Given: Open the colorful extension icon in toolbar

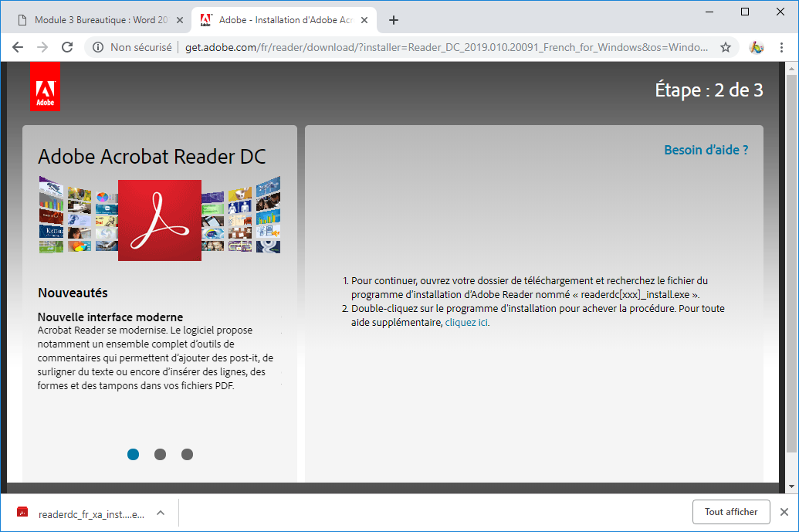Looking at the screenshot, I should pos(757,47).
